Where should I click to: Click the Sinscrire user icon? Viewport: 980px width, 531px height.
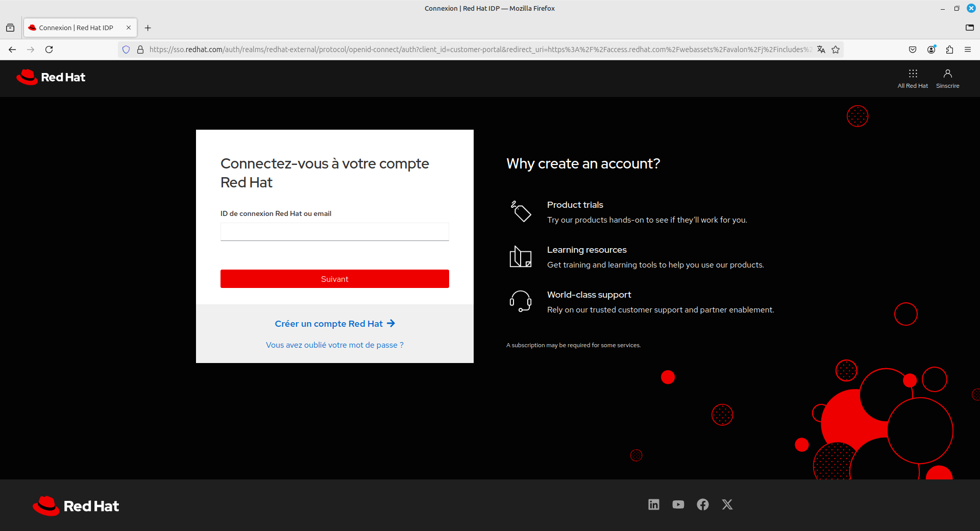[x=947, y=79]
